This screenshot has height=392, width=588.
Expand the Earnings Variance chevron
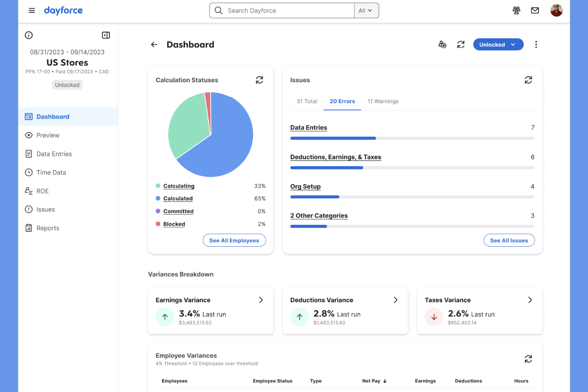pyautogui.click(x=261, y=300)
